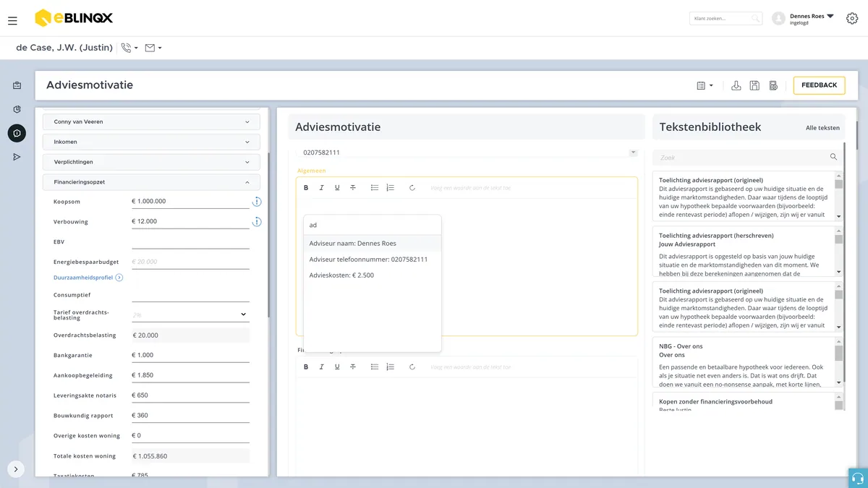Click the Klant zoeken search box

726,19
